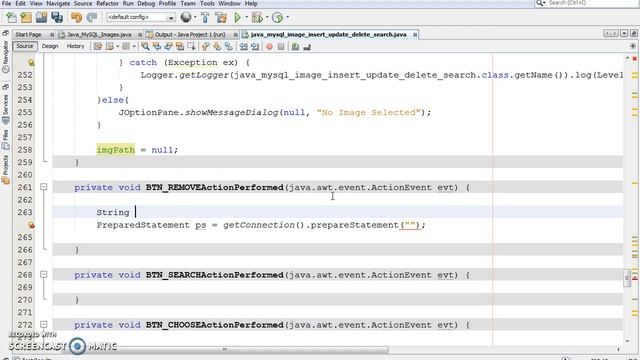The height and width of the screenshot is (360, 640).
Task: Open the editor documents list dropdown
Action: pos(624,33)
